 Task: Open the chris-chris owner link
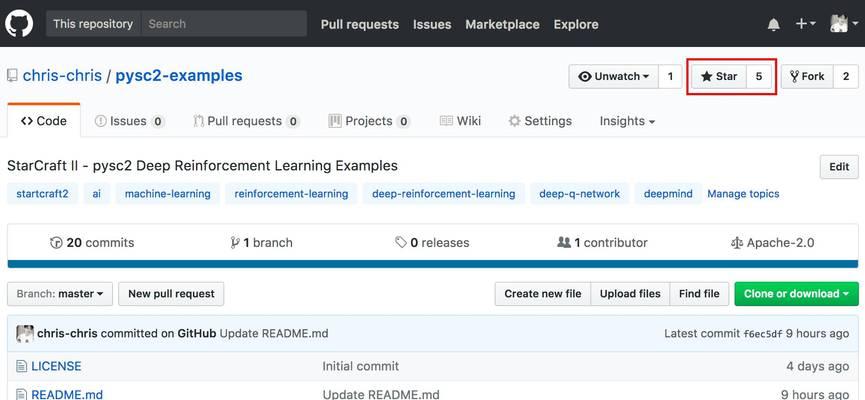(x=62, y=76)
